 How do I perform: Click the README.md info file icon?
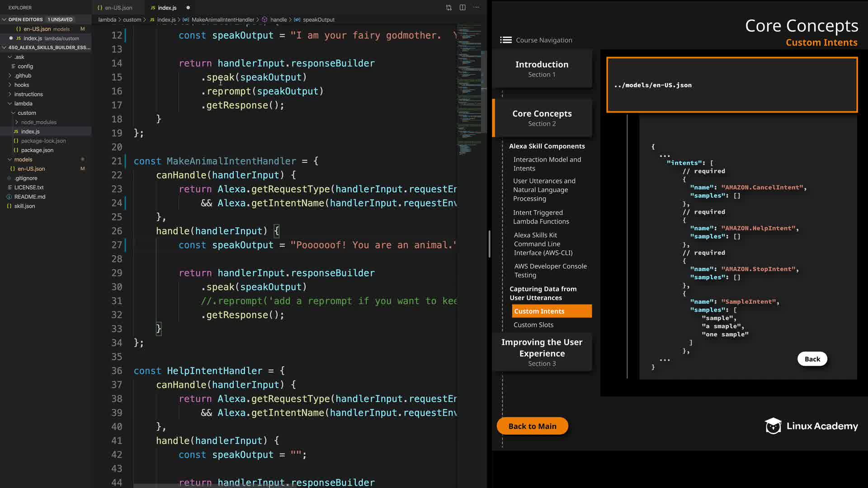coord(9,197)
